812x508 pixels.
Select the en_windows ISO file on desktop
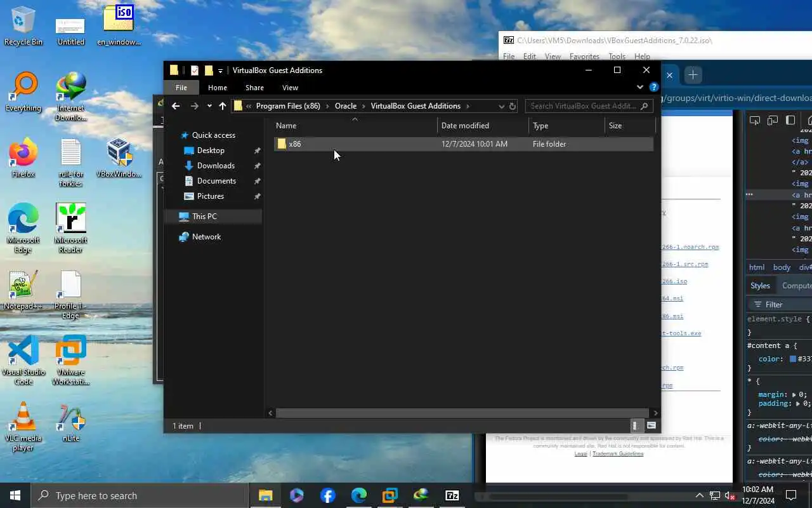pos(119,26)
